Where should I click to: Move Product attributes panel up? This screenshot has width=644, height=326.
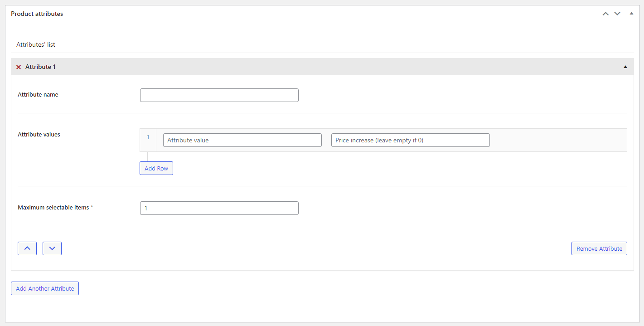(605, 14)
